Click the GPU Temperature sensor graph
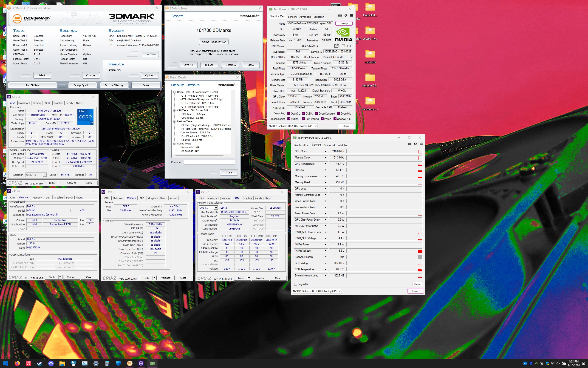This screenshot has width=588, height=368. coord(384,164)
